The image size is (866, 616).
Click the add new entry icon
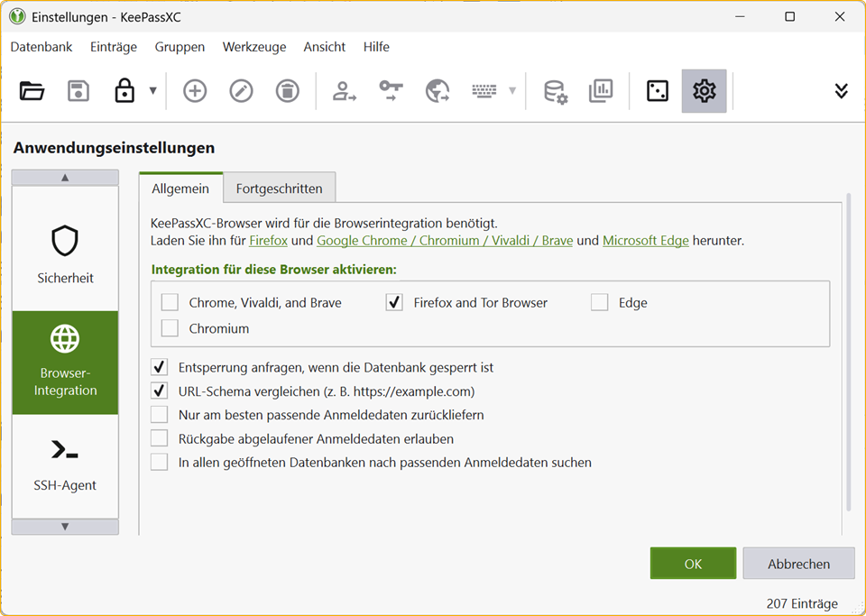pyautogui.click(x=195, y=90)
